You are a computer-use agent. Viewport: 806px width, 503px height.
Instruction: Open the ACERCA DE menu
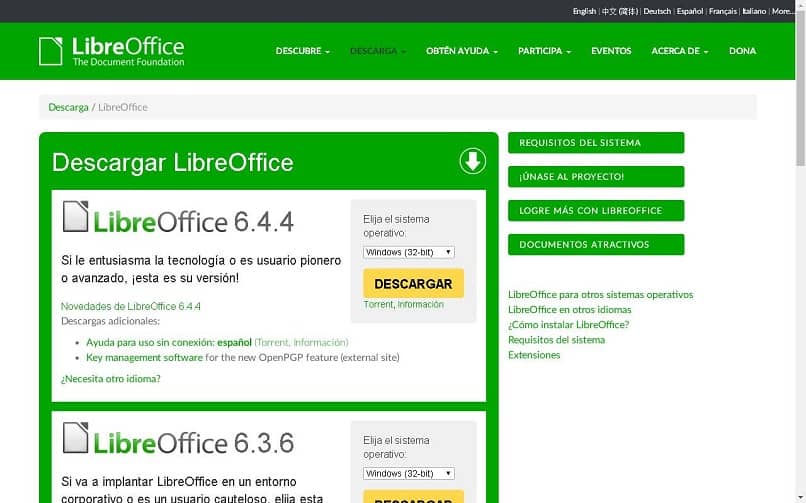coord(680,51)
